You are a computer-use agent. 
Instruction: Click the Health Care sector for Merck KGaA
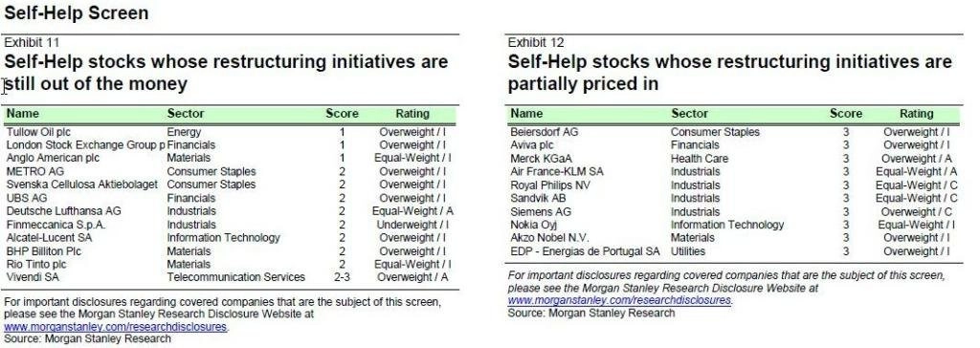[x=700, y=159]
